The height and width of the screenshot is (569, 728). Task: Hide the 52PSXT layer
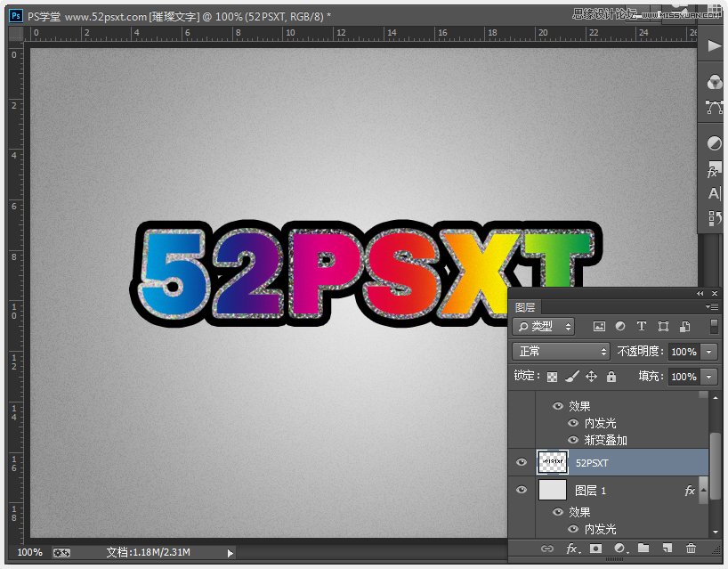pos(522,462)
